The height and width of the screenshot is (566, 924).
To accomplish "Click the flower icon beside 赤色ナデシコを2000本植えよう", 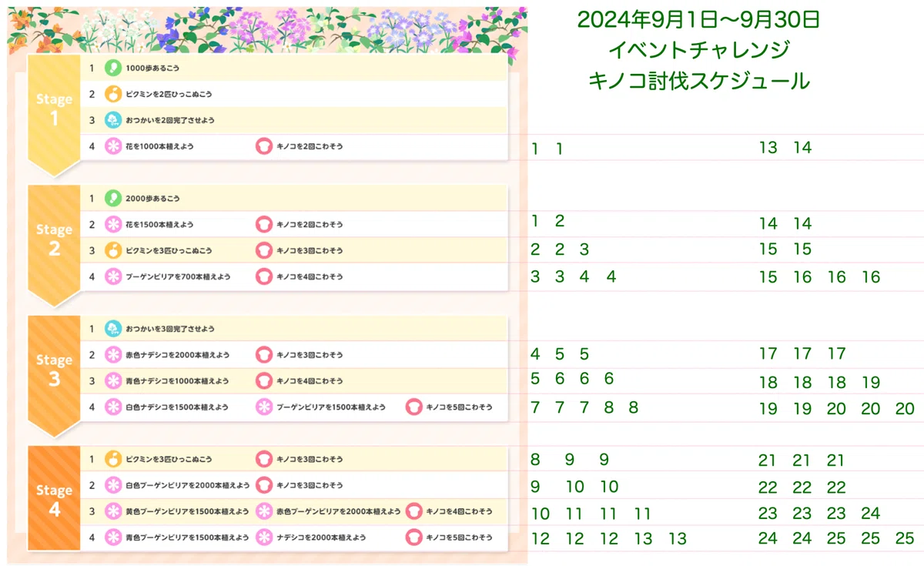I will tap(113, 355).
